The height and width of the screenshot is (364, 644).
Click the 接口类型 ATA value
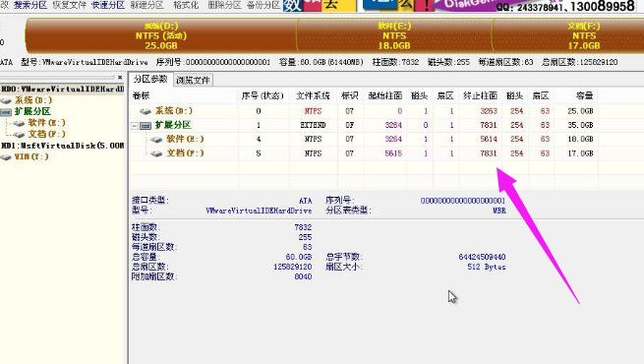click(305, 201)
